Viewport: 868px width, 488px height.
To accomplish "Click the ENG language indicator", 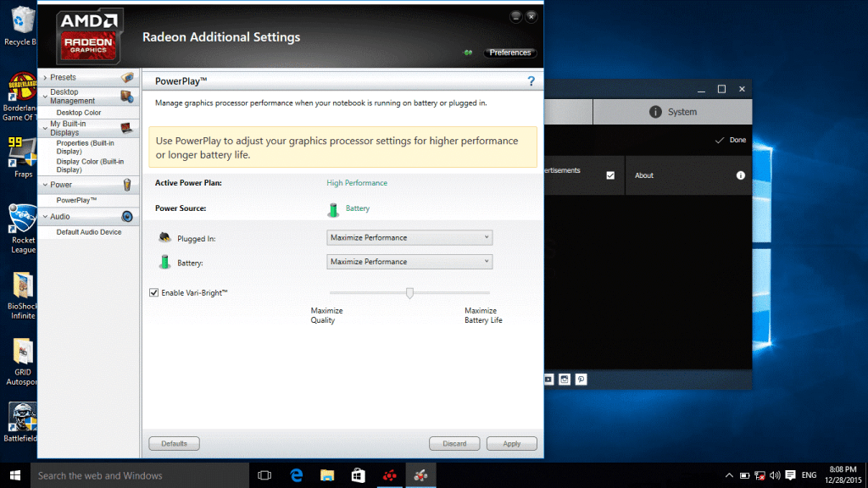I will click(809, 475).
